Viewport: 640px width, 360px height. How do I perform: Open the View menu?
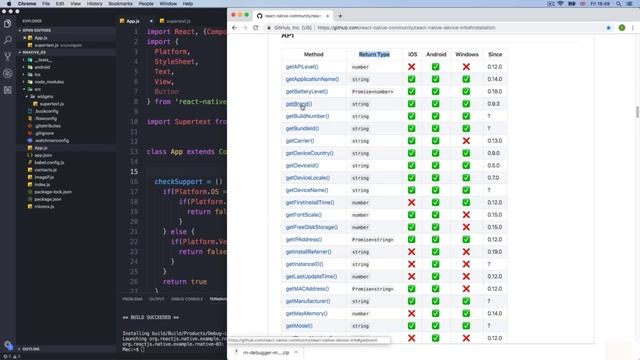tap(76, 4)
